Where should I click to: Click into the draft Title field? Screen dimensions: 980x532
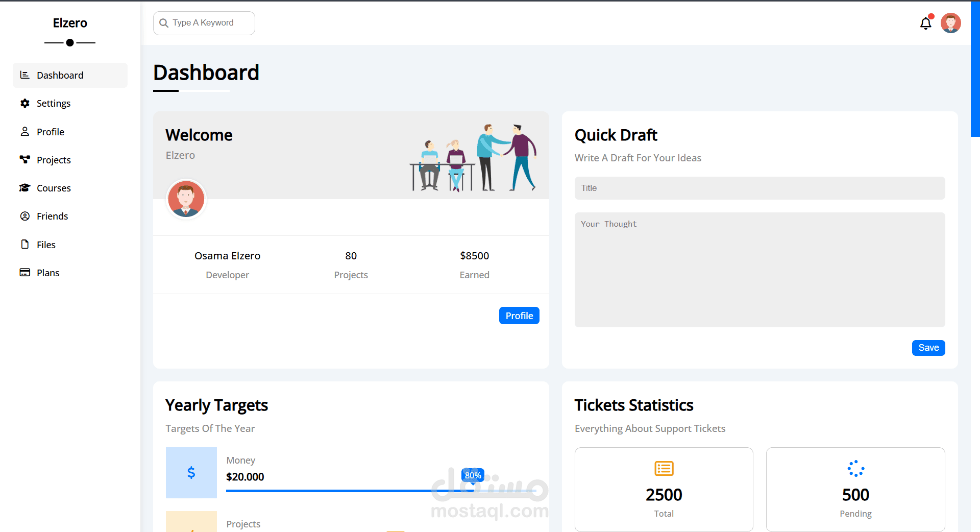(x=759, y=188)
